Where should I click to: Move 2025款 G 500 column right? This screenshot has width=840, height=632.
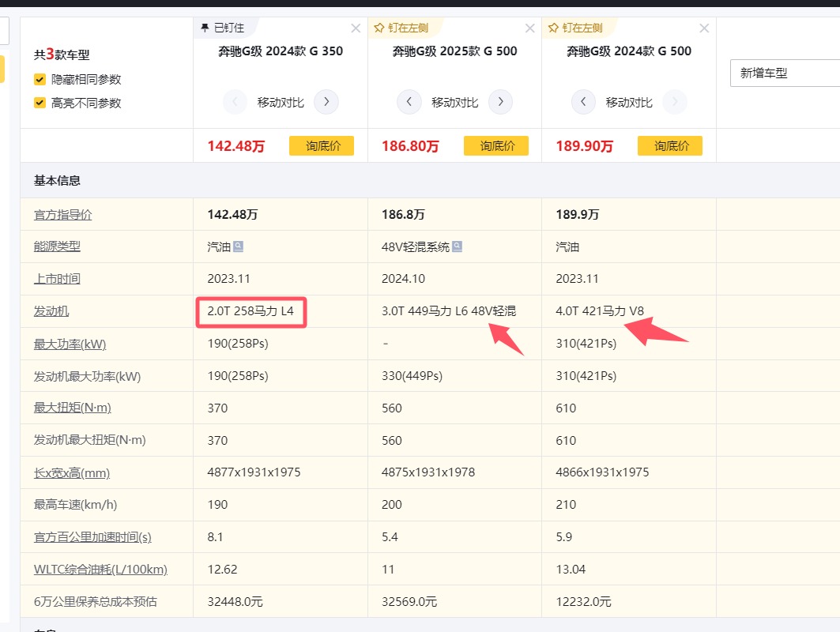[500, 102]
